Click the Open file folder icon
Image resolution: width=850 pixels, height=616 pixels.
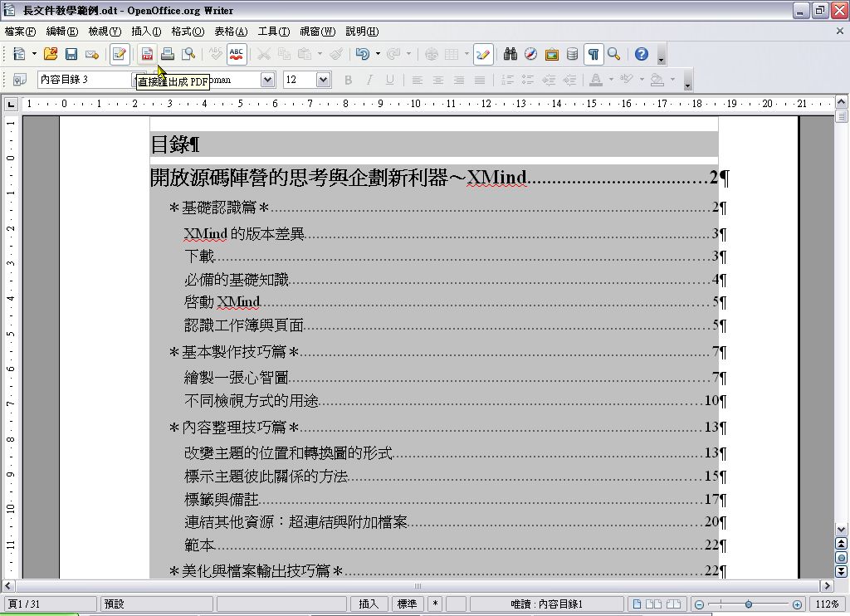[x=51, y=54]
